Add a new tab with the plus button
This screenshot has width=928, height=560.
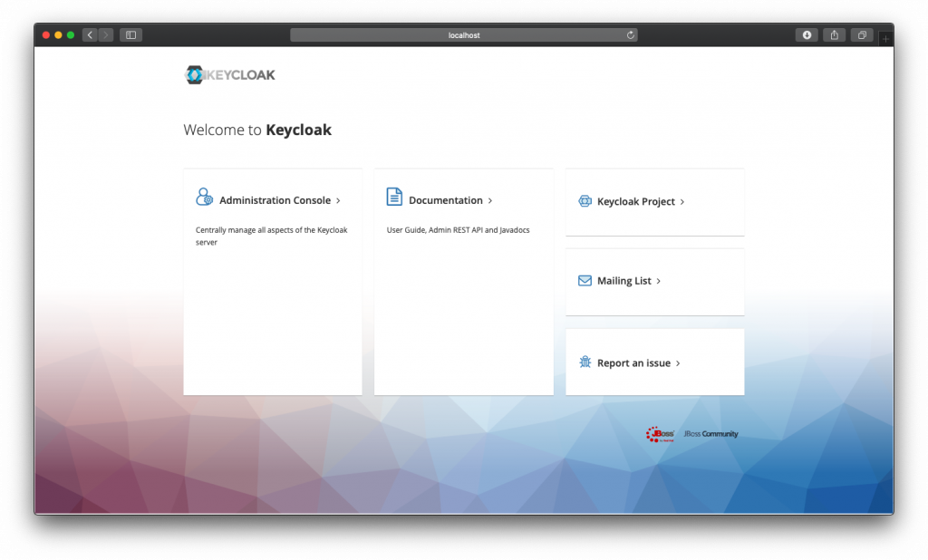tap(885, 38)
